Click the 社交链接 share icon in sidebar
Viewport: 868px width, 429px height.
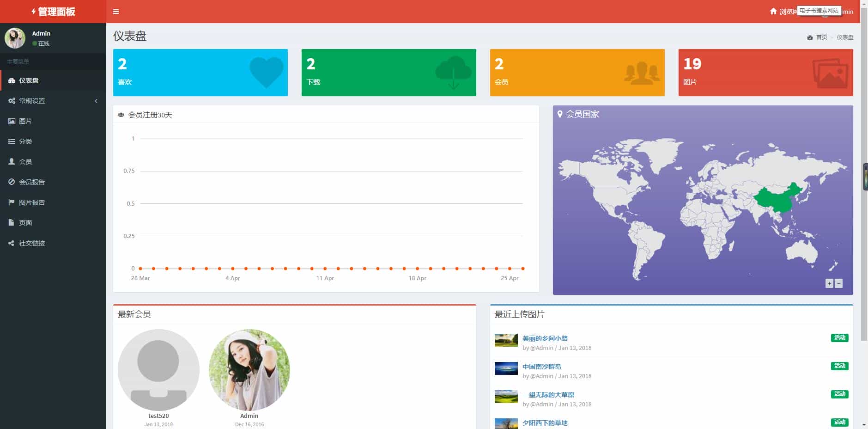[x=12, y=243]
